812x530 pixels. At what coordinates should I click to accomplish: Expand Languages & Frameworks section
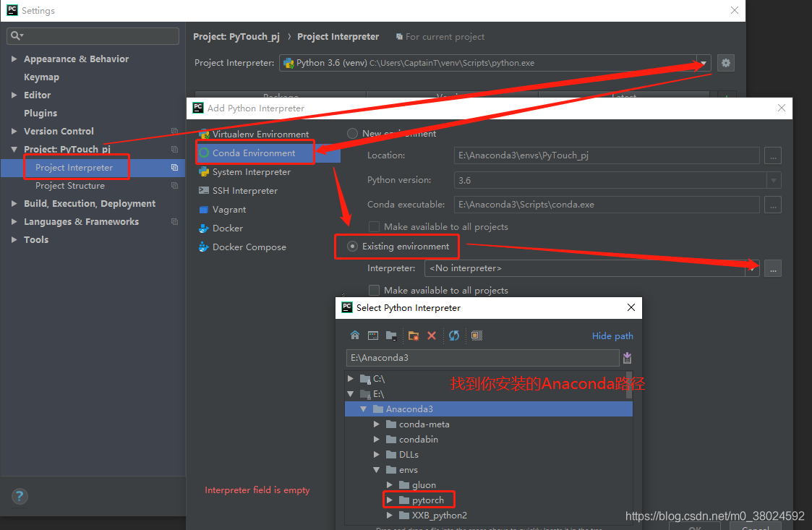[14, 222]
